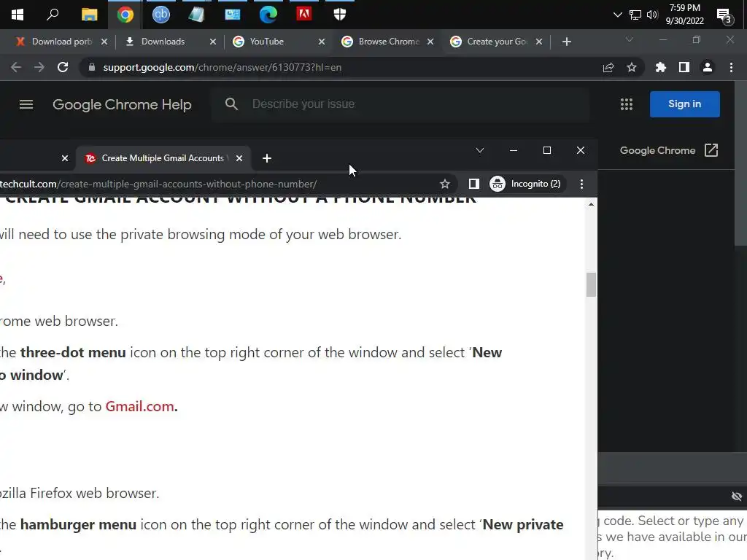The height and width of the screenshot is (560, 747).
Task: Go back in the support.google.com window
Action: click(x=16, y=67)
